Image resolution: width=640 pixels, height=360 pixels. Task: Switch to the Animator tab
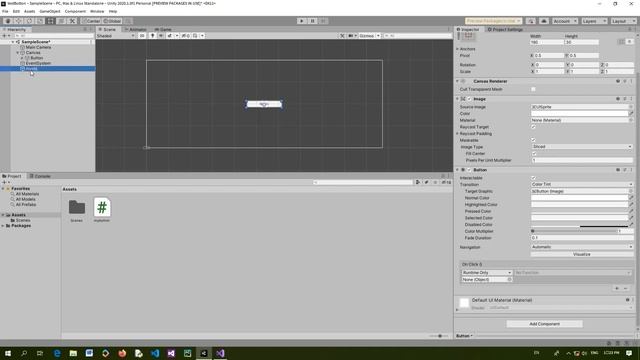click(x=135, y=29)
